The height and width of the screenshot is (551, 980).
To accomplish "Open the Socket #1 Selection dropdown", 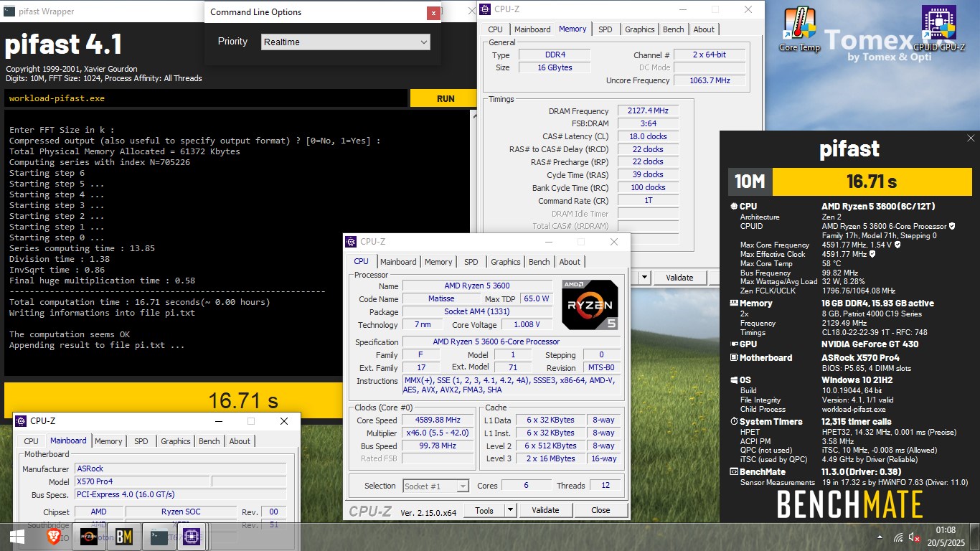I will pyautogui.click(x=435, y=486).
